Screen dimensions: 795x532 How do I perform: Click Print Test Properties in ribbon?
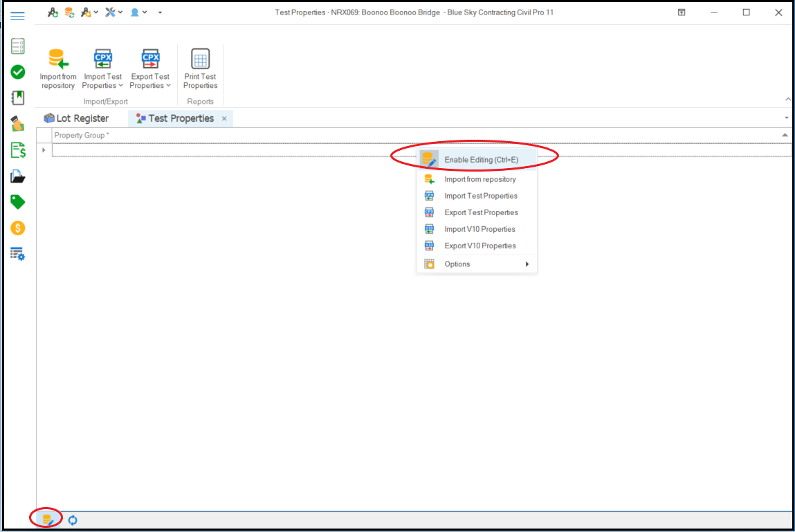200,69
